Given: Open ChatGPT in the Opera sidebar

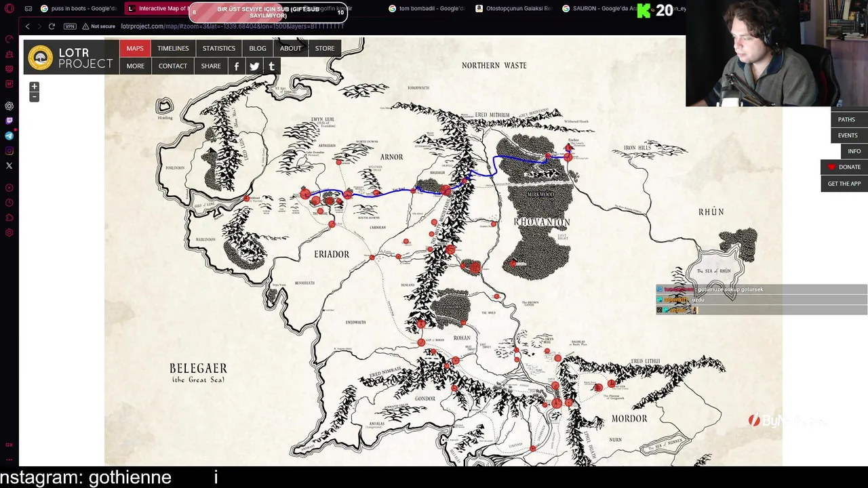Looking at the screenshot, I should coord(9,106).
